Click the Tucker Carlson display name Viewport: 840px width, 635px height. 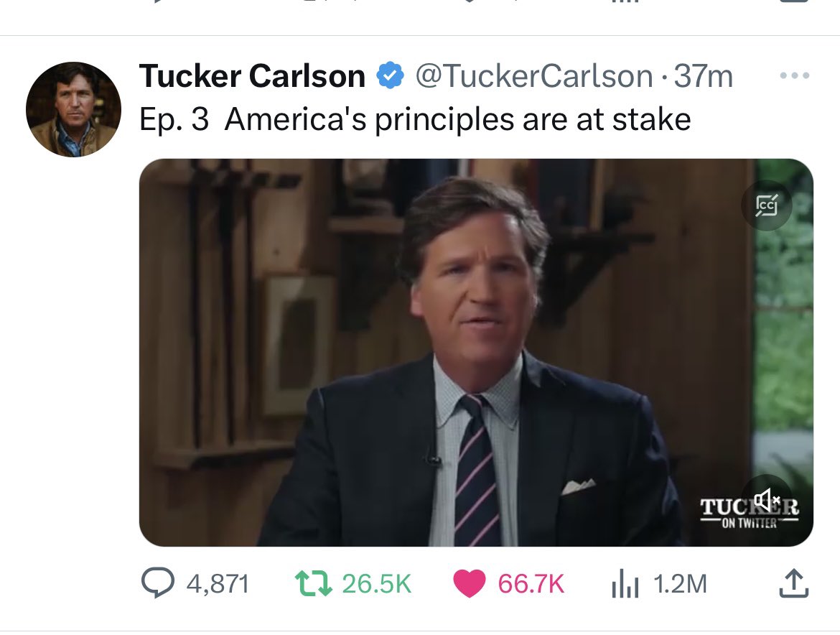point(252,76)
